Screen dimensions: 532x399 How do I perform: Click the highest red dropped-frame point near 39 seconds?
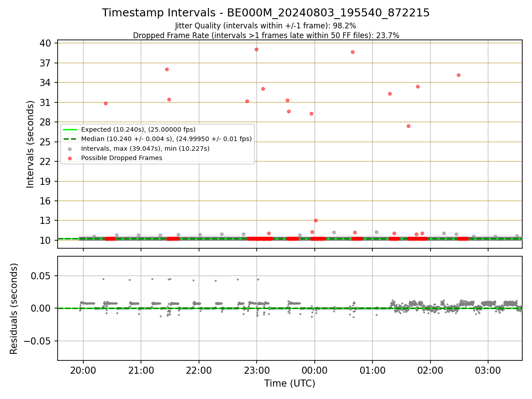tap(256, 49)
